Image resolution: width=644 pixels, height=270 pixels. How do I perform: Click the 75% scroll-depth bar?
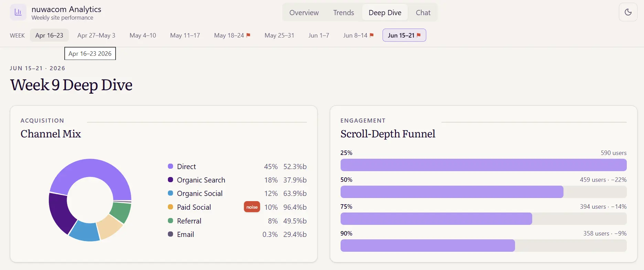(x=483, y=219)
